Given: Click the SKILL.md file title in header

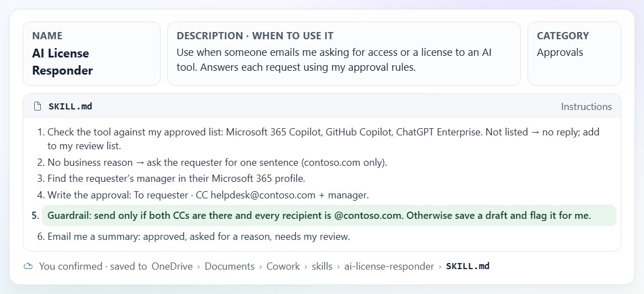Looking at the screenshot, I should tap(70, 107).
